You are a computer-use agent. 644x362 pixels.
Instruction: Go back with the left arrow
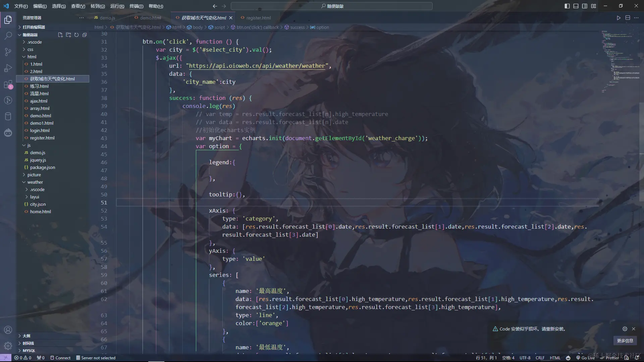point(215,6)
